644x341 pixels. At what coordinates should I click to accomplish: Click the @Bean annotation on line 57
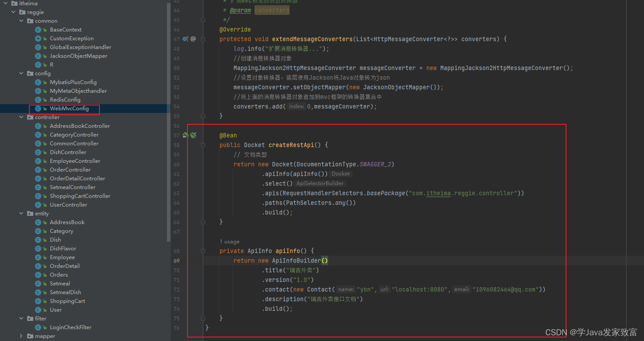point(228,135)
